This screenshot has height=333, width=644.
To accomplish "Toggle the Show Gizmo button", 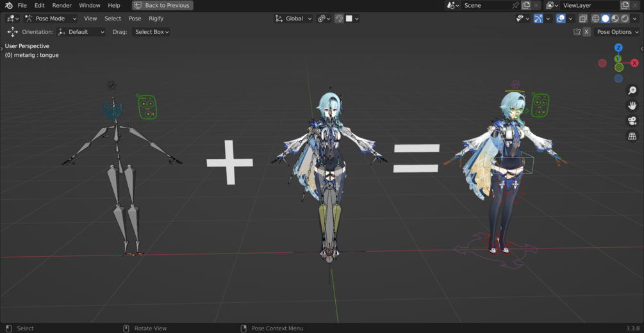I will click(538, 19).
